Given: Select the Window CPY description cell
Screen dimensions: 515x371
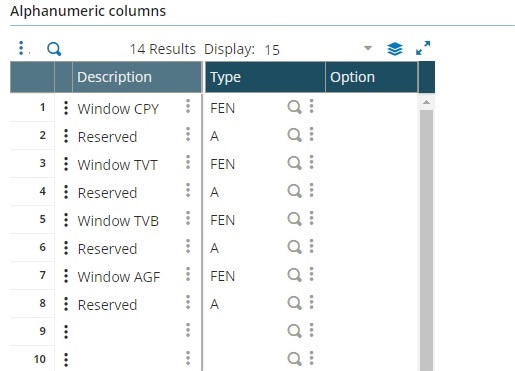Looking at the screenshot, I should click(118, 109).
